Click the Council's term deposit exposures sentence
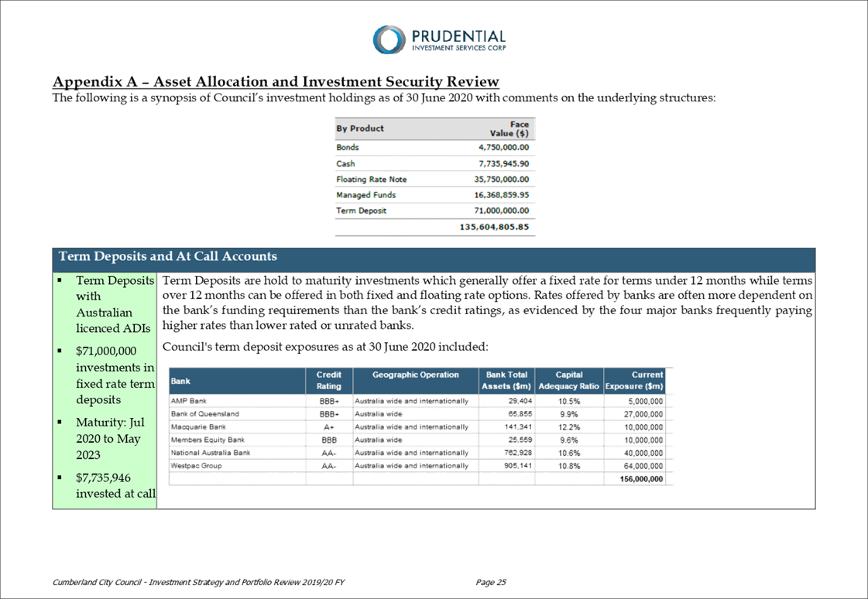868x599 pixels. [x=325, y=347]
